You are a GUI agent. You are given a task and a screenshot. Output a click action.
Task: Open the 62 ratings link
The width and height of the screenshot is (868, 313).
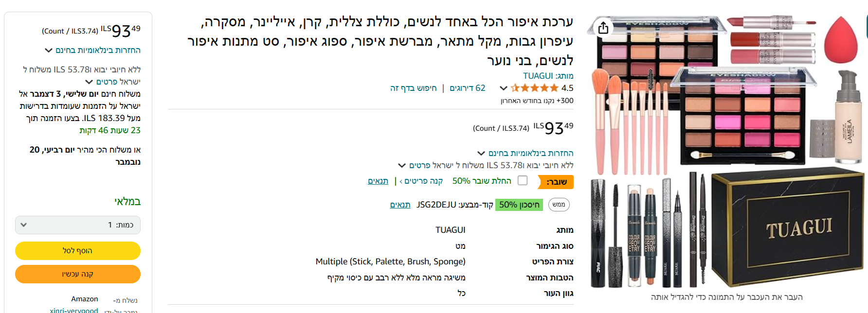pyautogui.click(x=468, y=88)
